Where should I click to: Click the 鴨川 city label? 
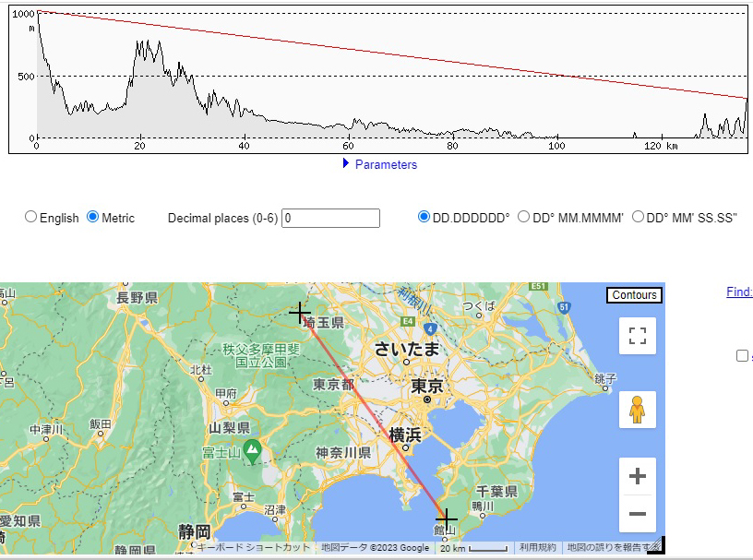click(x=483, y=506)
